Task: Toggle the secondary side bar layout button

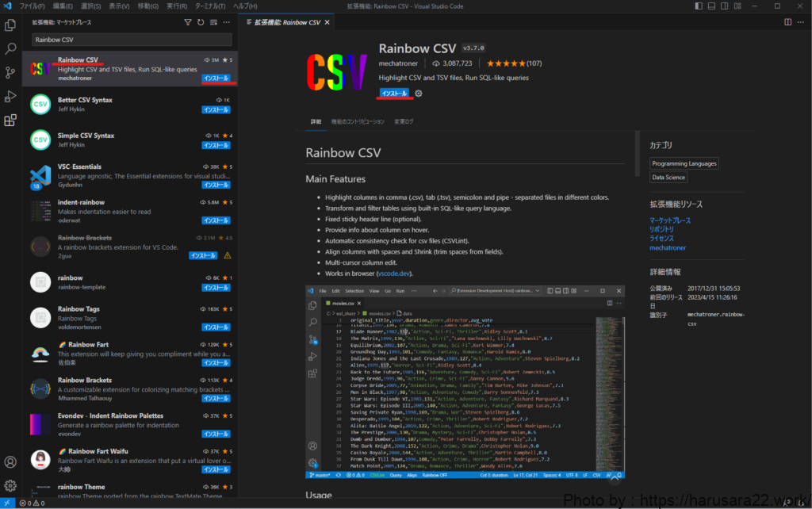Action: click(x=725, y=6)
